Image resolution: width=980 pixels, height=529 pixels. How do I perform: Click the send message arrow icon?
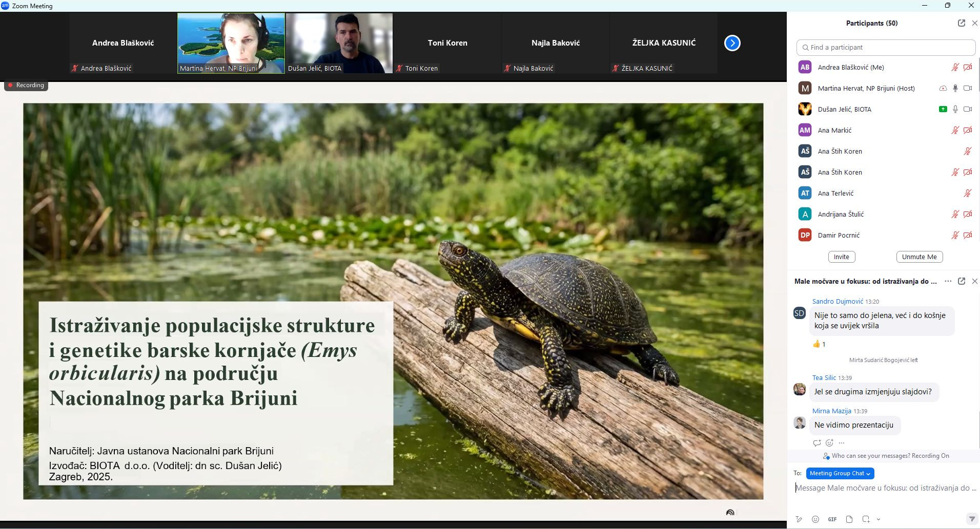pos(971,519)
